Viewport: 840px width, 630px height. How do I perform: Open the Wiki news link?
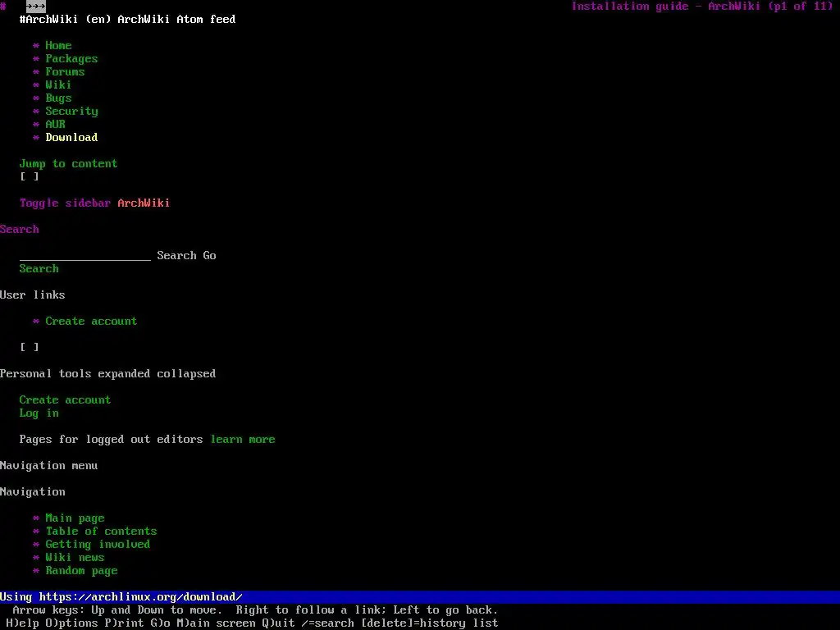tap(75, 558)
